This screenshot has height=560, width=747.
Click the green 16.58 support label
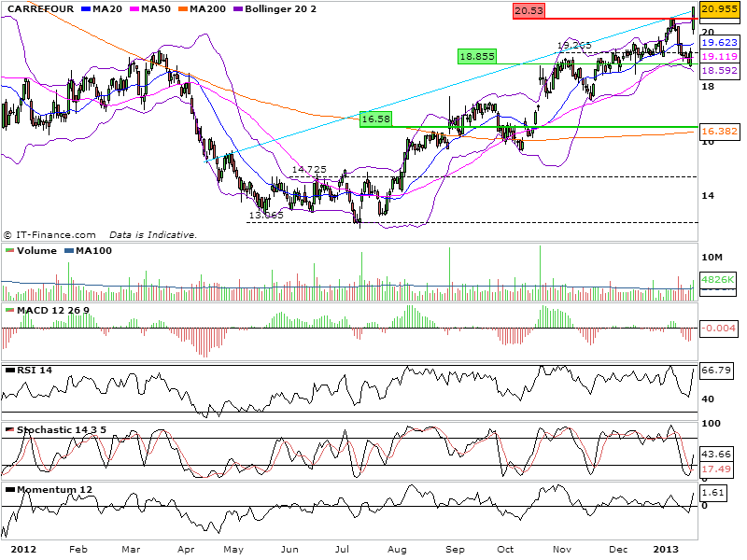point(375,119)
